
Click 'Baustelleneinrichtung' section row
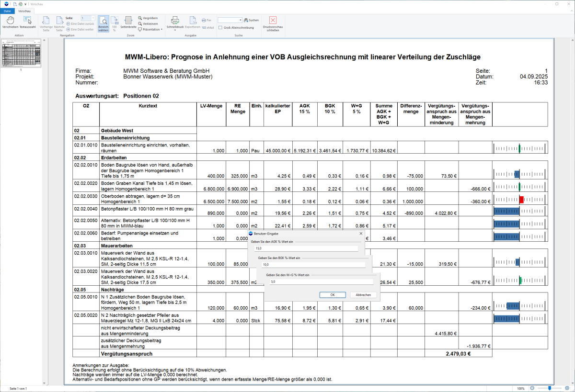[125, 138]
